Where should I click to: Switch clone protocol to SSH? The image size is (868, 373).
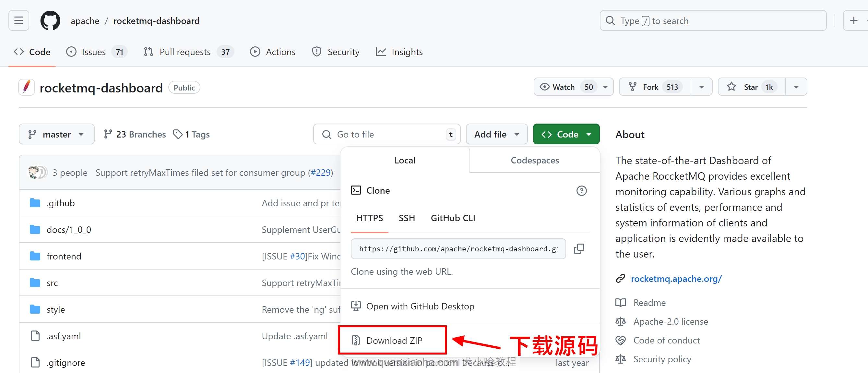pyautogui.click(x=407, y=218)
